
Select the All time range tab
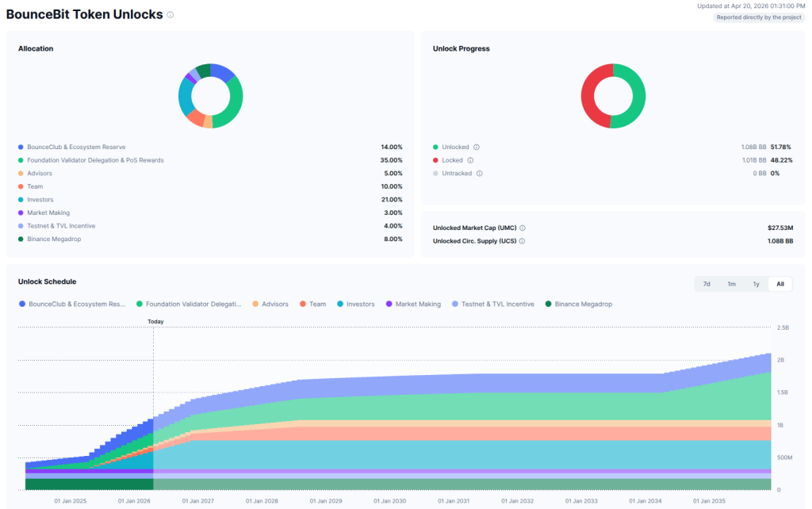pyautogui.click(x=780, y=285)
